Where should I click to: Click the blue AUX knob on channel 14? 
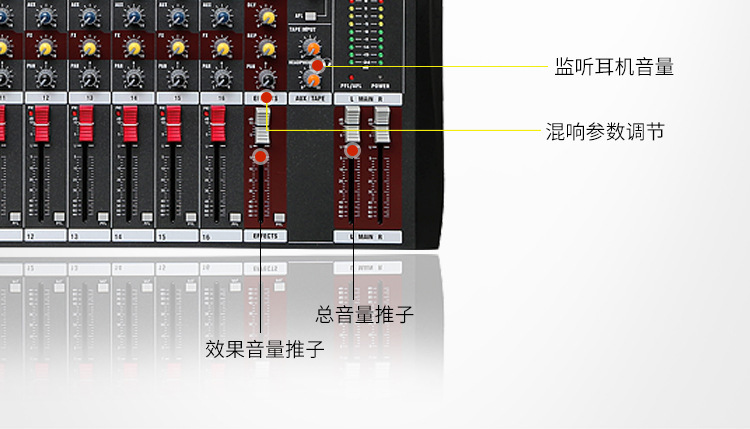pyautogui.click(x=134, y=17)
